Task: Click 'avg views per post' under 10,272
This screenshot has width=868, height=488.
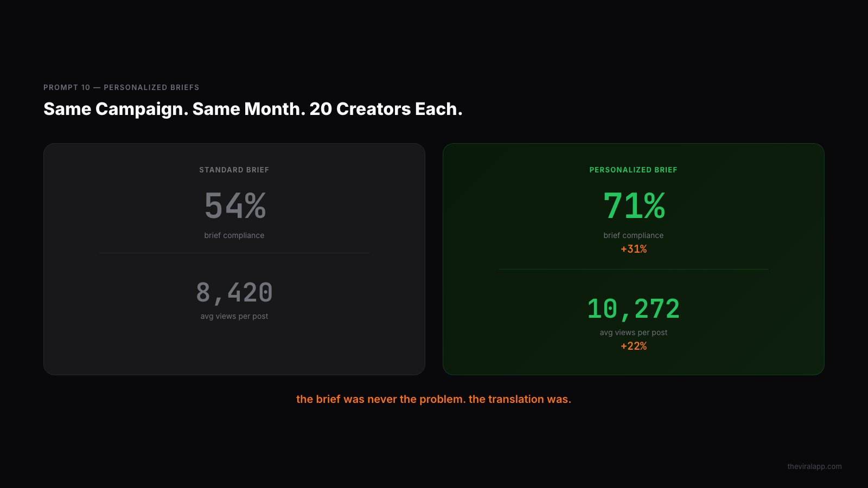Action: tap(634, 332)
